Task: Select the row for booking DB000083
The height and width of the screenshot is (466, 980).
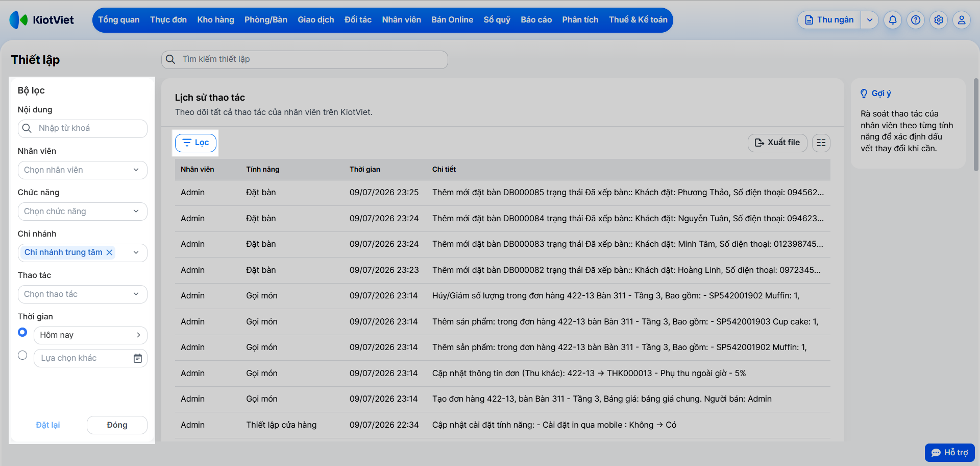Action: coord(503,244)
